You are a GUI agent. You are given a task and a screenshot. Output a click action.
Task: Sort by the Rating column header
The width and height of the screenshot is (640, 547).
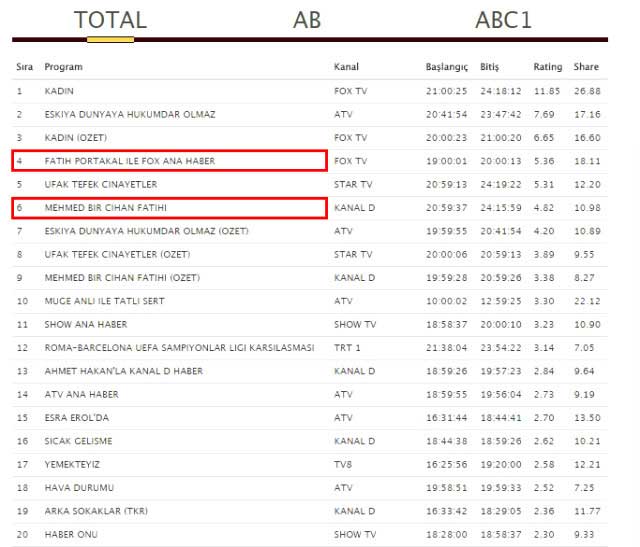click(x=547, y=67)
